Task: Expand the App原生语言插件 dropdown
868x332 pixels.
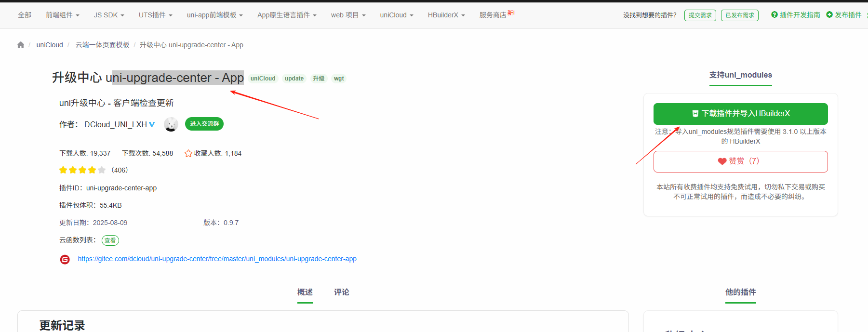Action: 287,15
